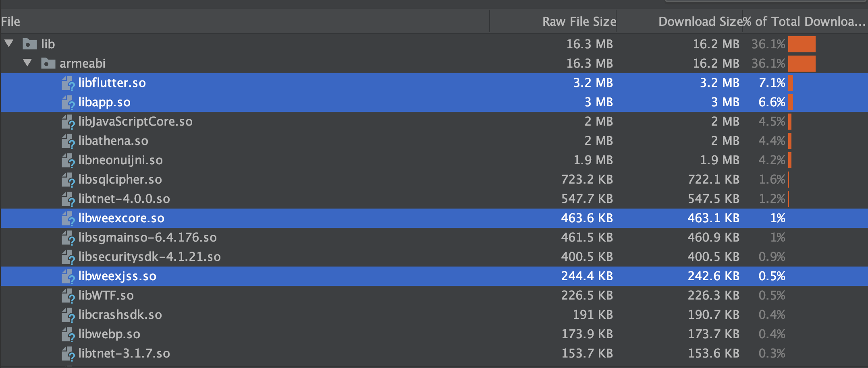Click the 7.1% value for libflutter.so
Viewport: 868px width, 368px height.
pos(772,83)
